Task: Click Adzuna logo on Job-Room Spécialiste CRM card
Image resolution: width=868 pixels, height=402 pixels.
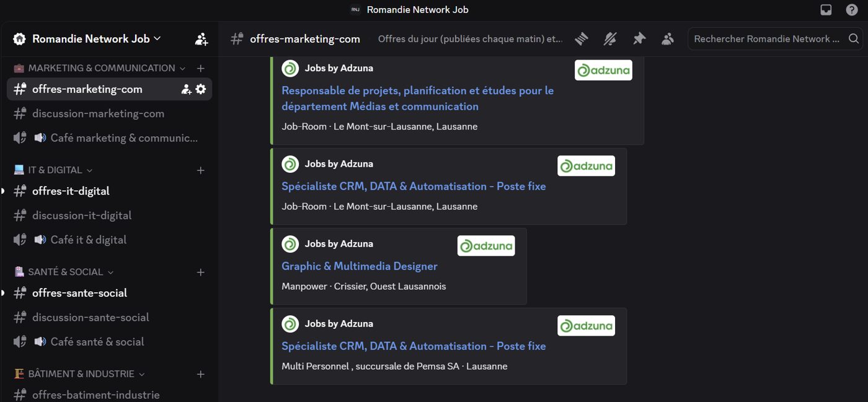Action: [x=586, y=165]
